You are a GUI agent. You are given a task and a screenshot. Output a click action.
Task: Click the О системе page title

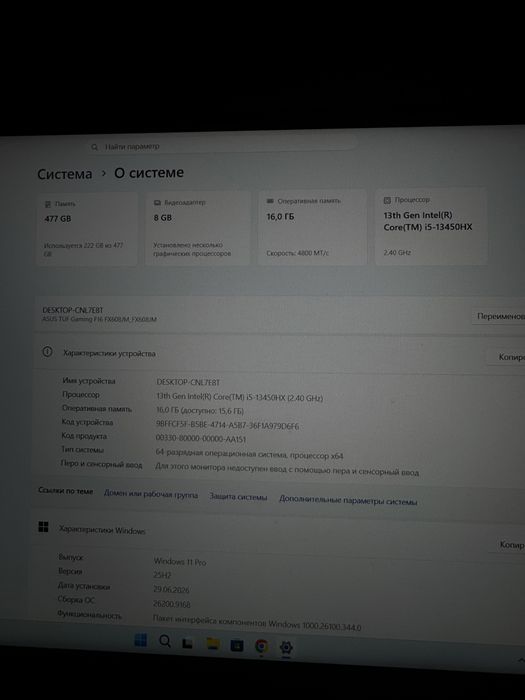click(149, 173)
